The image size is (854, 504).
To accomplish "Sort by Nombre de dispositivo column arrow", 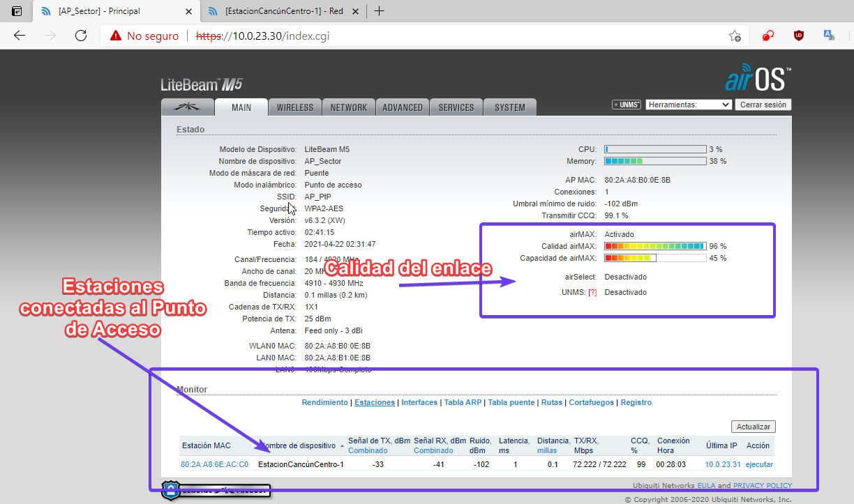I will (x=342, y=446).
